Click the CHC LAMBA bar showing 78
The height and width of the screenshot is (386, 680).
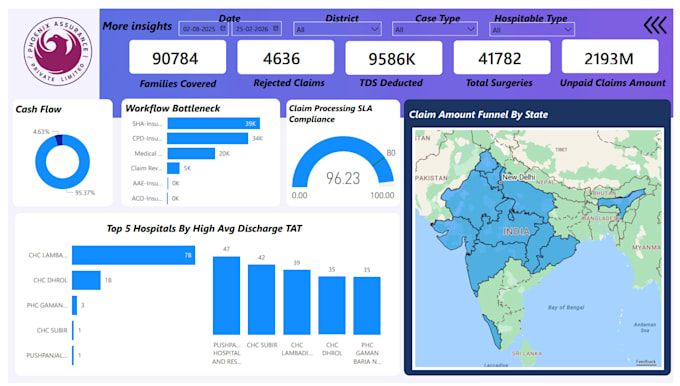click(x=134, y=255)
